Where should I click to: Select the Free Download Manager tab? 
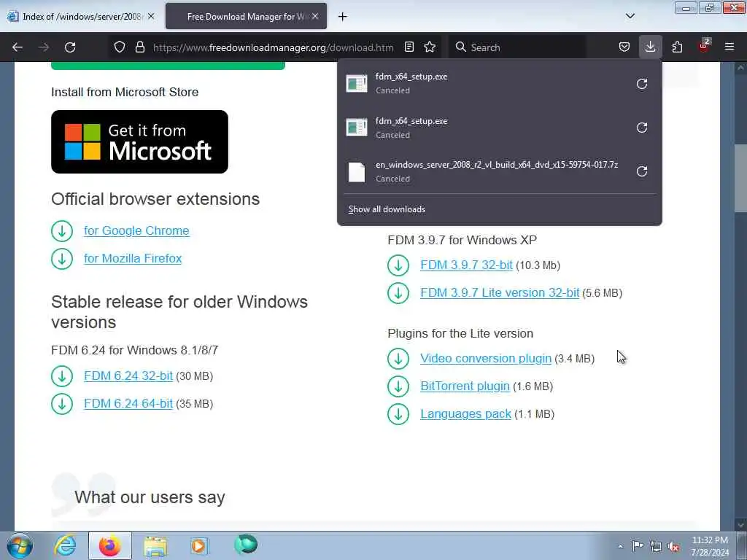[x=247, y=17]
